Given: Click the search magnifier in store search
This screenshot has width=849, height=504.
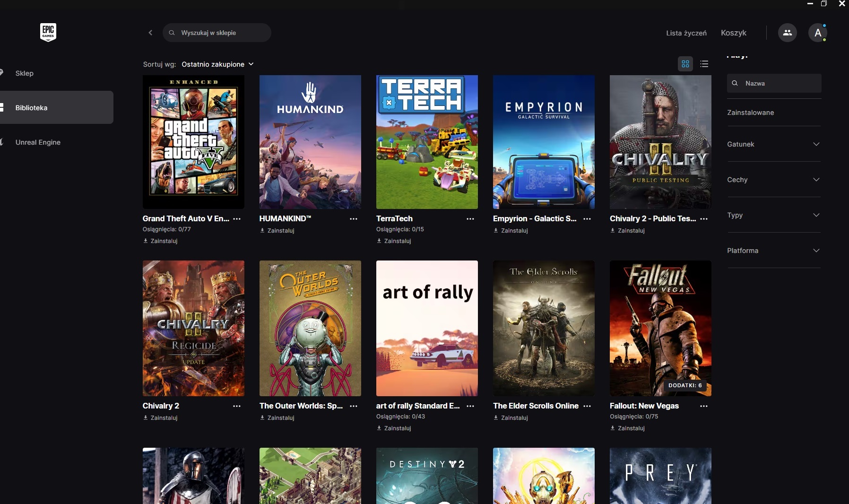Looking at the screenshot, I should point(172,33).
